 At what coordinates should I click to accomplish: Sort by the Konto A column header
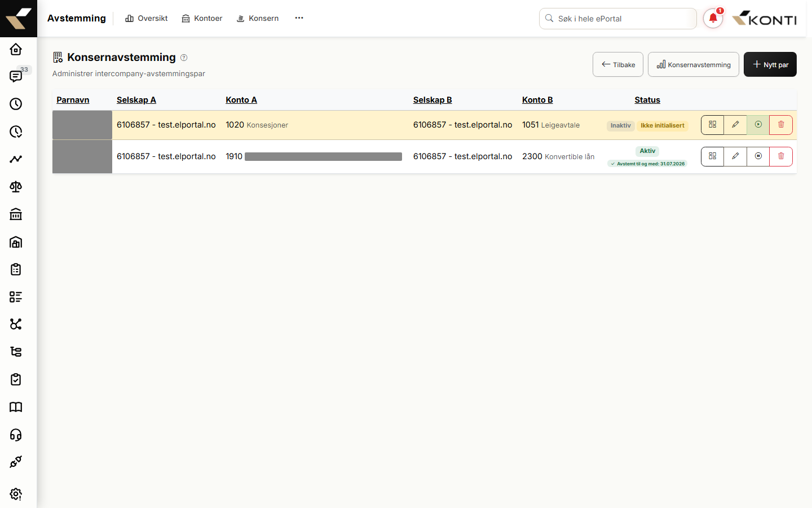(x=241, y=100)
